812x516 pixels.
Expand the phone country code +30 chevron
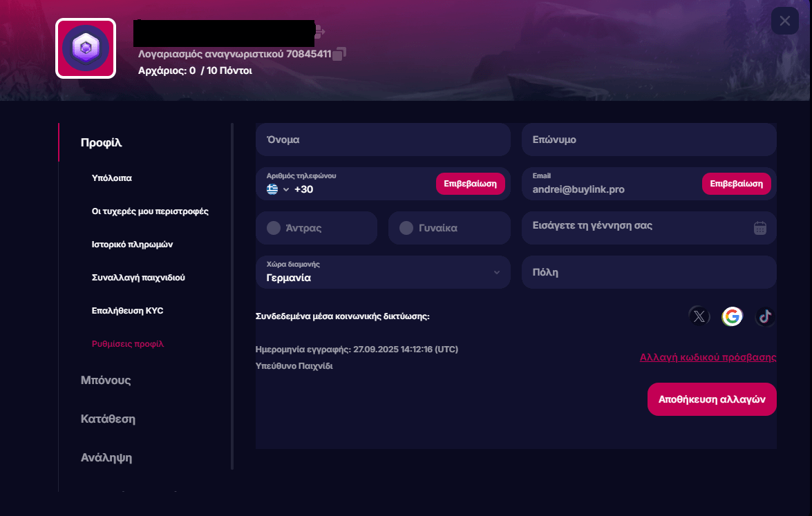286,189
